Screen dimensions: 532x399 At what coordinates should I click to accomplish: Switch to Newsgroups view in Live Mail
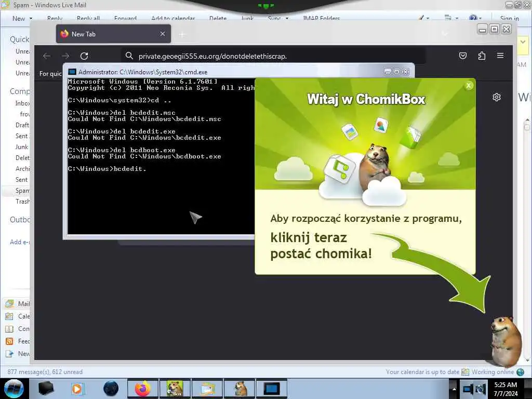(18, 354)
